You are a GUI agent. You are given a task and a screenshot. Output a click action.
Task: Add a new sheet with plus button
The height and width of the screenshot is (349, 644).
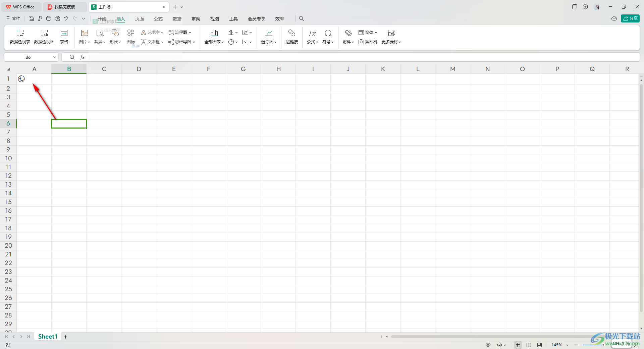click(x=65, y=337)
